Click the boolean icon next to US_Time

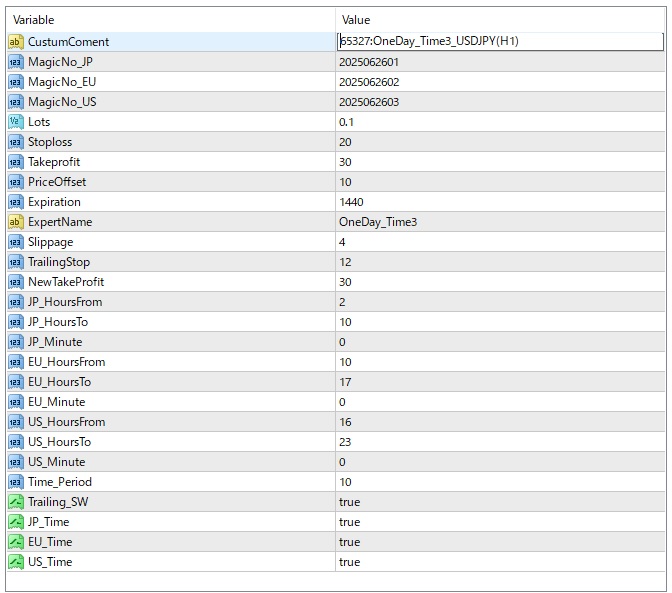[x=15, y=562]
